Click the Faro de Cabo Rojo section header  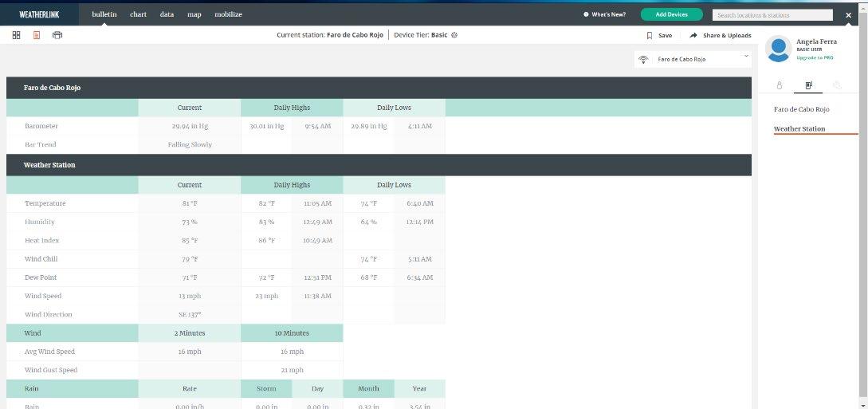click(379, 88)
